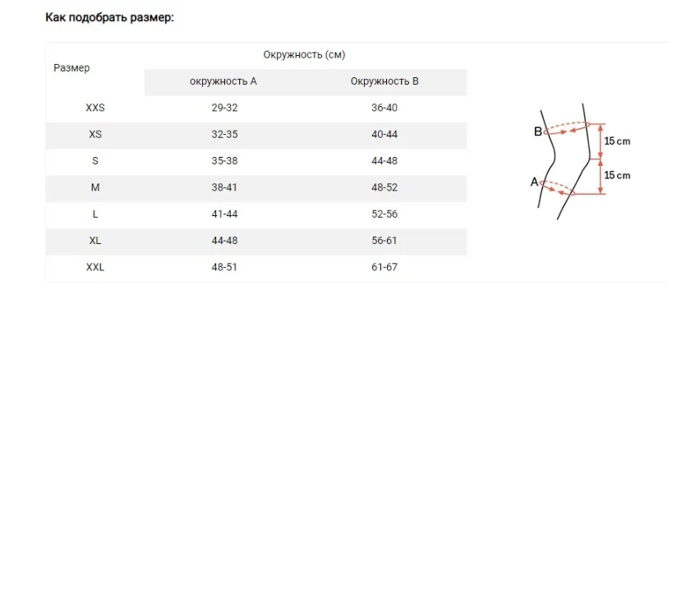This screenshot has height=599, width=700.
Task: Click the 'окружность A' column header
Action: point(223,81)
